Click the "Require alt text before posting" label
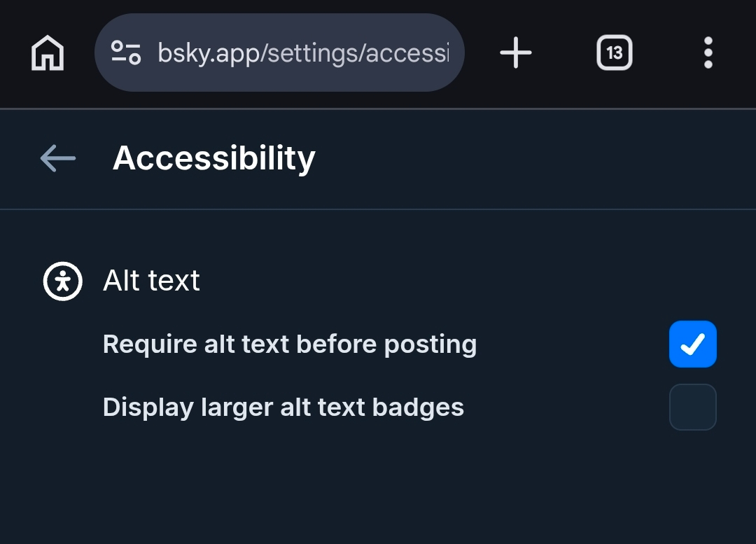This screenshot has width=756, height=544. tap(289, 344)
